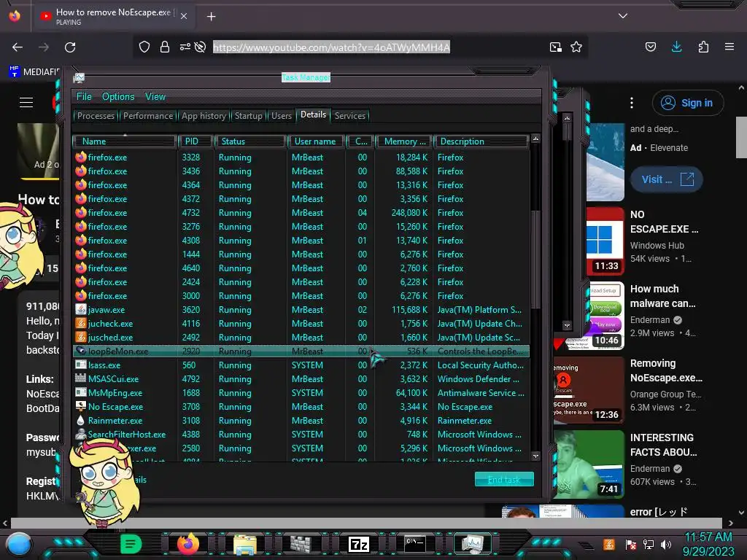Image resolution: width=747 pixels, height=560 pixels.
Task: Click End task button
Action: (504, 480)
